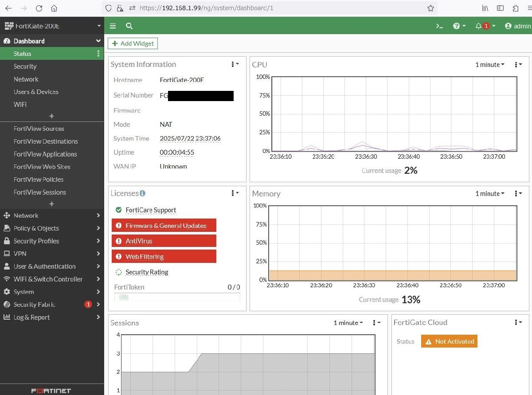Viewport: 532px width, 395px height.
Task: Bookmark this page with the star icon
Action: click(430, 8)
